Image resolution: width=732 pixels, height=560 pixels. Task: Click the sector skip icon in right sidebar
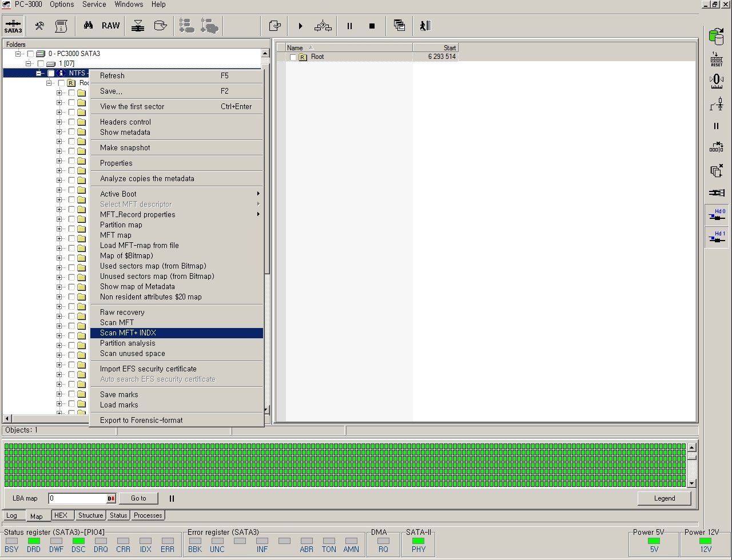pyautogui.click(x=717, y=148)
